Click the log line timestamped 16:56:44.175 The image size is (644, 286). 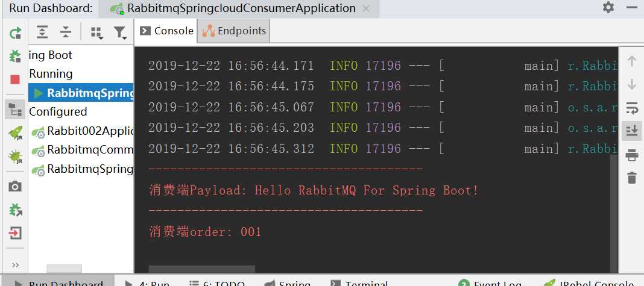382,86
